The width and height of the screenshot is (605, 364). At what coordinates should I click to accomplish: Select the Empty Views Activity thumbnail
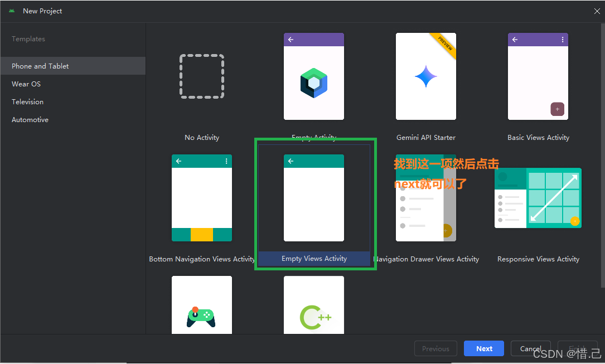[x=314, y=198]
